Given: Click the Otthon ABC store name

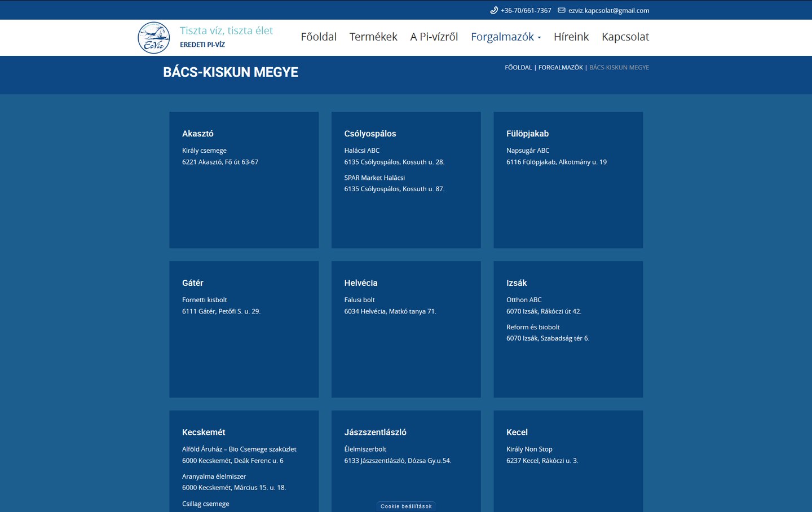Looking at the screenshot, I should 524,300.
